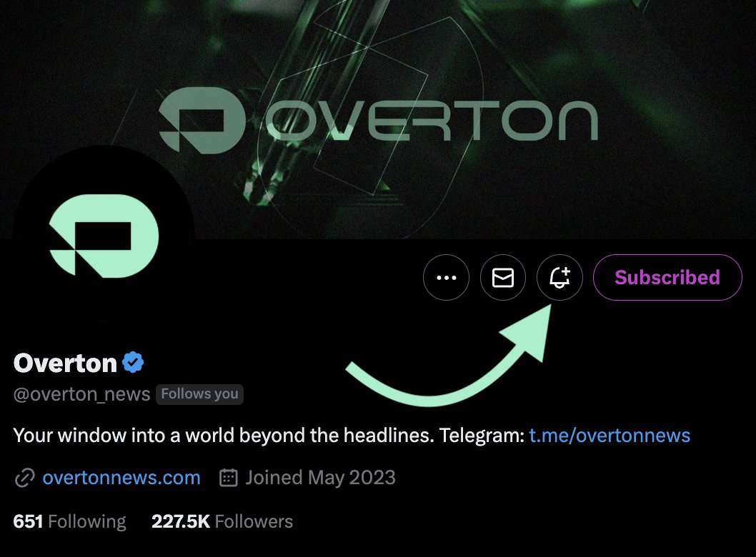Viewport: 756px width, 557px height.
Task: Open the 651 Following list
Action: 69,521
